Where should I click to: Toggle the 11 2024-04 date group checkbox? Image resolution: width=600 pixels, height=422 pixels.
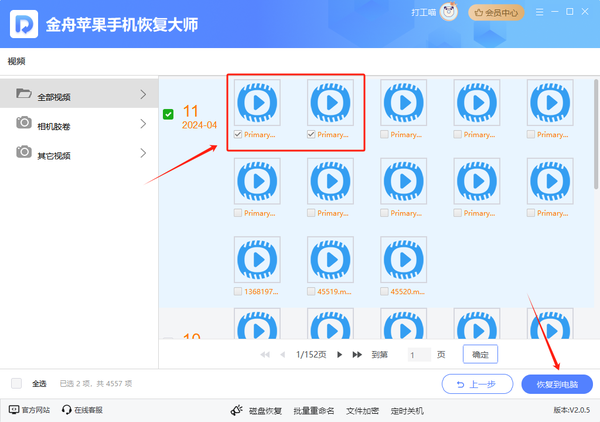[168, 114]
